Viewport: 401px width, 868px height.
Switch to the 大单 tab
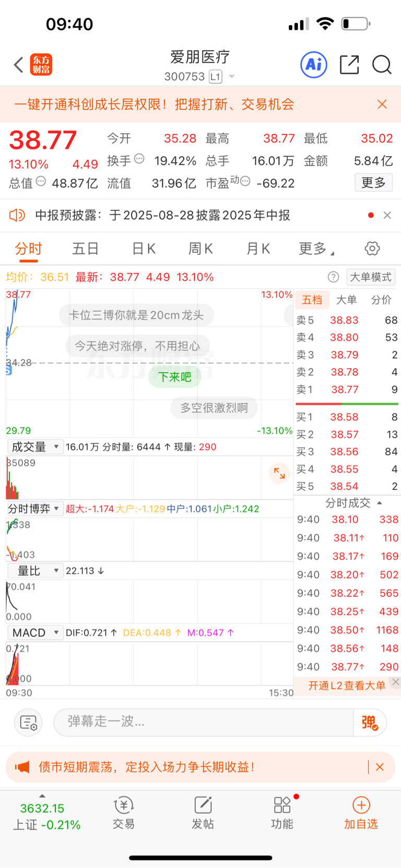[346, 300]
